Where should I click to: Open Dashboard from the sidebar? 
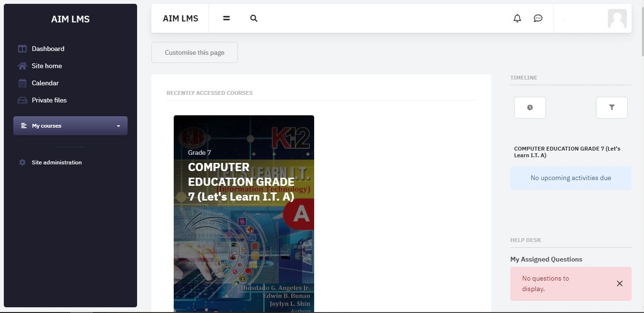point(48,49)
